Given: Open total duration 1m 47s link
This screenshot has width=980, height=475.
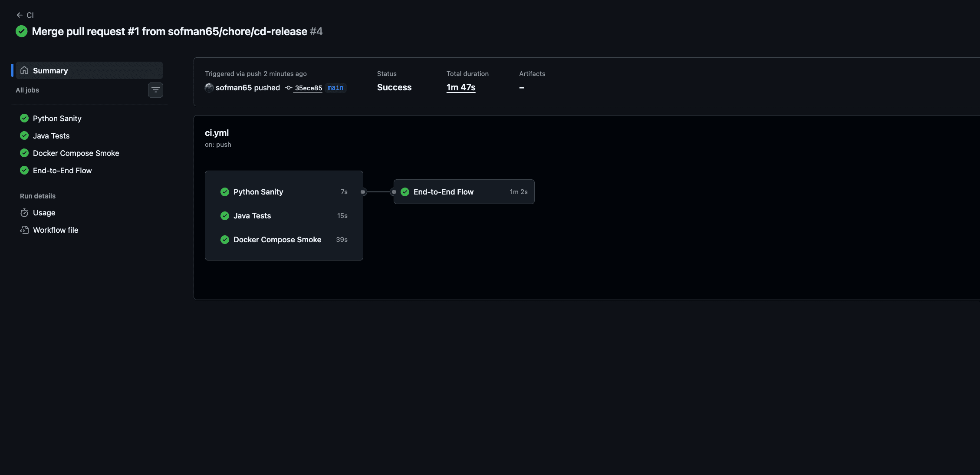Looking at the screenshot, I should 461,87.
